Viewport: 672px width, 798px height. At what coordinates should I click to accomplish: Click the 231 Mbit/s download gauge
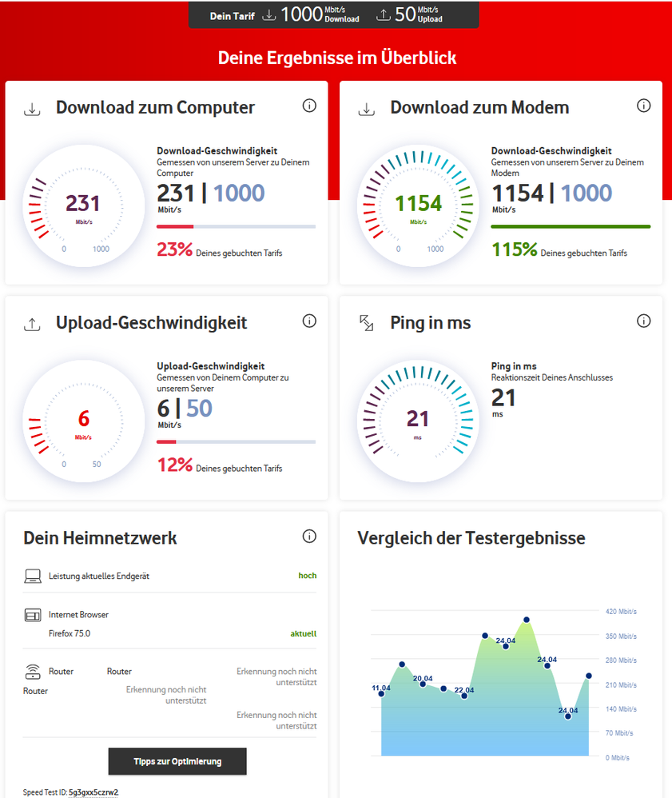point(84,206)
